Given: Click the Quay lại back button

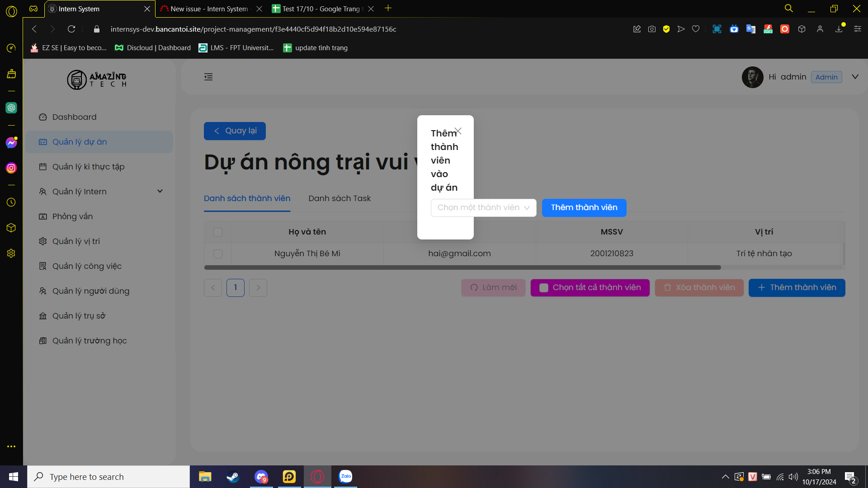Looking at the screenshot, I should click(235, 131).
